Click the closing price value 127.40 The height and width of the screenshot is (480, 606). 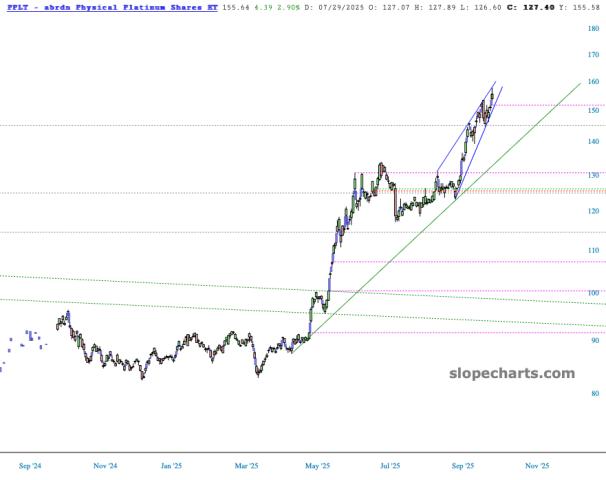point(538,7)
